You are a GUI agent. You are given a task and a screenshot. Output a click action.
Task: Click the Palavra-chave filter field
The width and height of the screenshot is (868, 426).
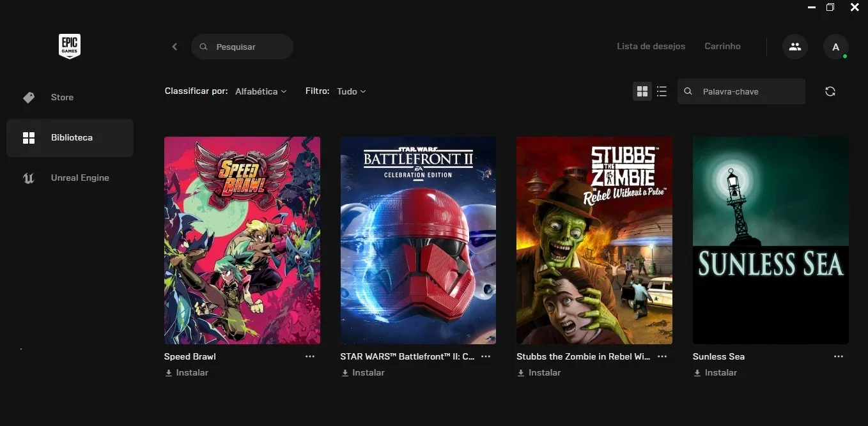point(741,91)
